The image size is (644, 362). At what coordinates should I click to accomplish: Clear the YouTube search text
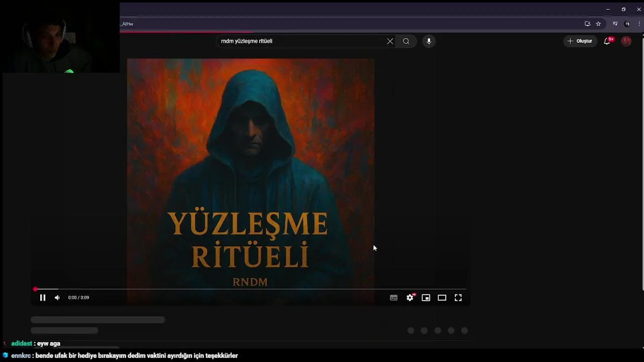[390, 41]
